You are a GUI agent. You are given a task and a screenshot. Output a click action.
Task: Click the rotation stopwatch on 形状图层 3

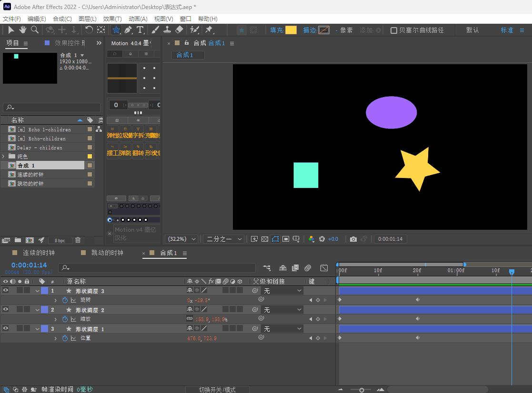(x=65, y=300)
